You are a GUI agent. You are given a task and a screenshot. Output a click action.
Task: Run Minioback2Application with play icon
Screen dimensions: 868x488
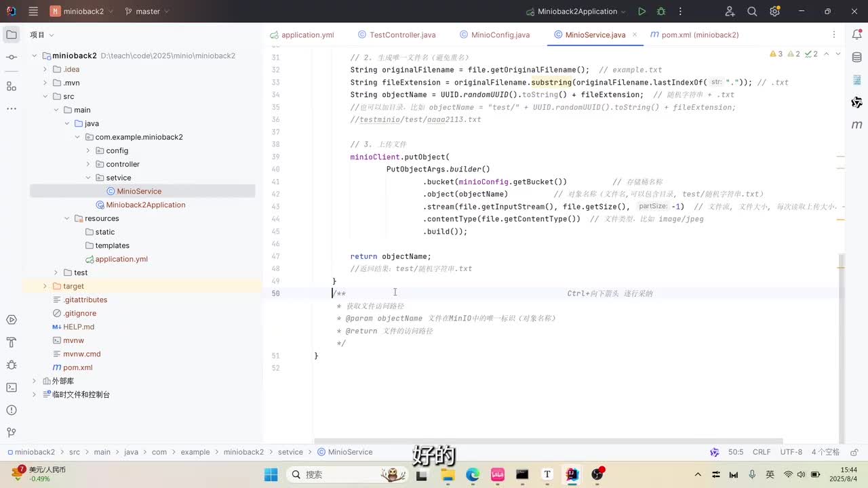642,12
